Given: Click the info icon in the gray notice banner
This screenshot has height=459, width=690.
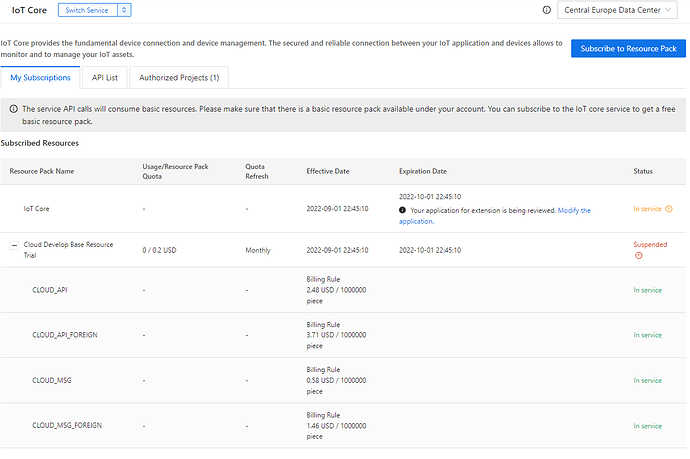Looking at the screenshot, I should tap(12, 109).
